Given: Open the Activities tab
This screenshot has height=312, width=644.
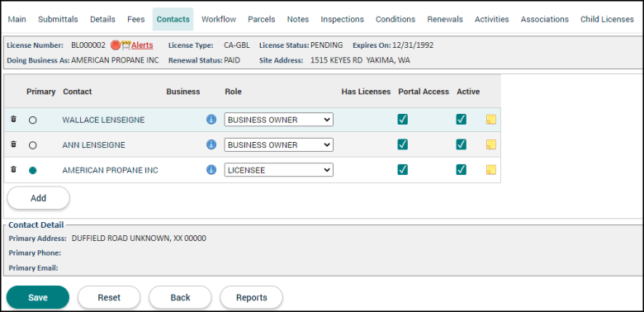Looking at the screenshot, I should tap(491, 19).
